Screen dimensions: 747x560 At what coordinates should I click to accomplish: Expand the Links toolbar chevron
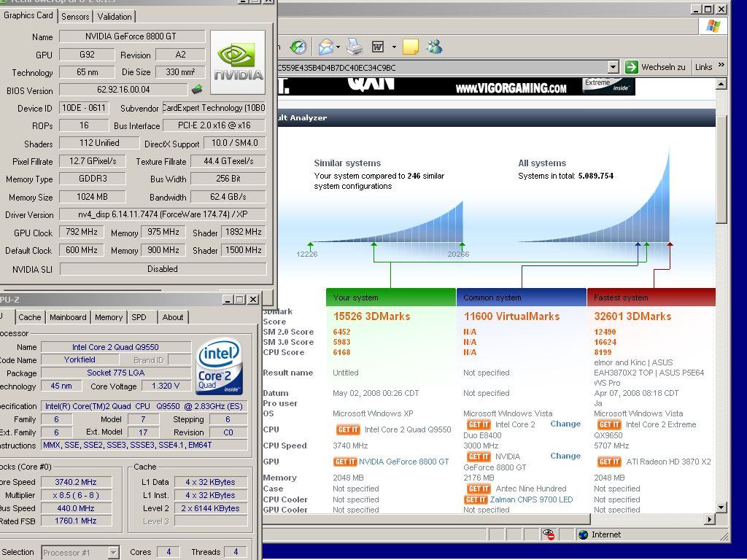click(721, 65)
